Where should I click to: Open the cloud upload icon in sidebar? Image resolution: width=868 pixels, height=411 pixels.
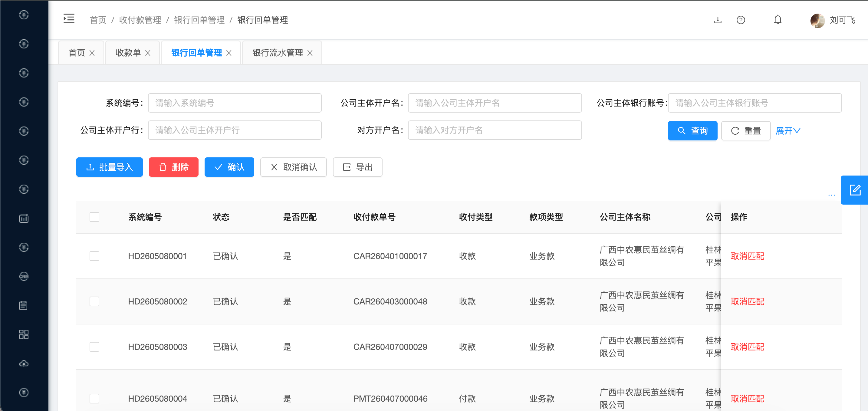click(24, 363)
